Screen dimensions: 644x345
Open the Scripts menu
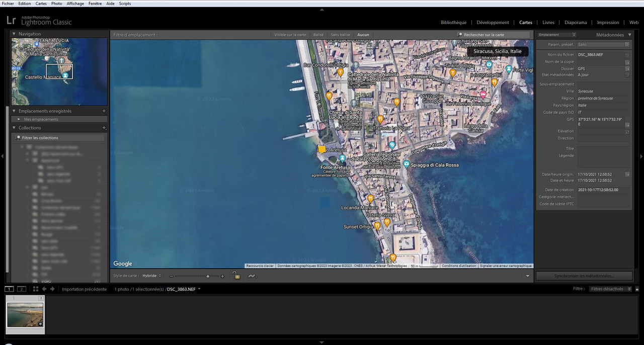point(125,4)
